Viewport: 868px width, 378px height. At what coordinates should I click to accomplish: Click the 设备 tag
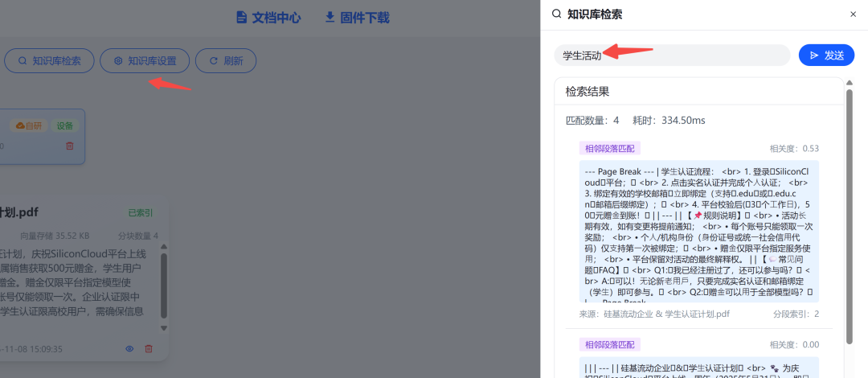(x=65, y=125)
